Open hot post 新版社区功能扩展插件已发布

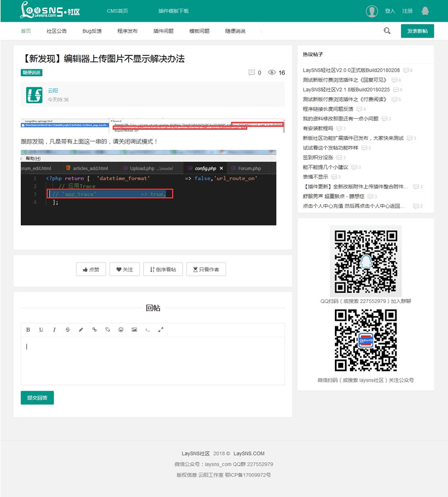click(353, 138)
